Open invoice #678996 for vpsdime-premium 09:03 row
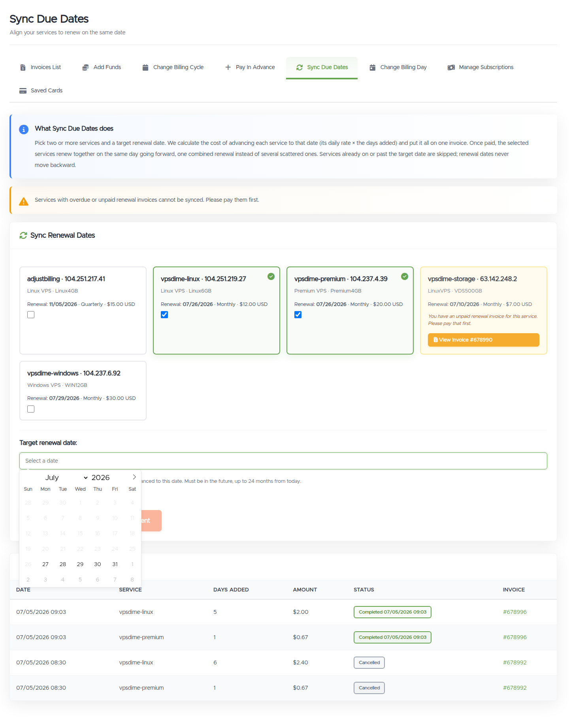The height and width of the screenshot is (728, 569). click(514, 637)
